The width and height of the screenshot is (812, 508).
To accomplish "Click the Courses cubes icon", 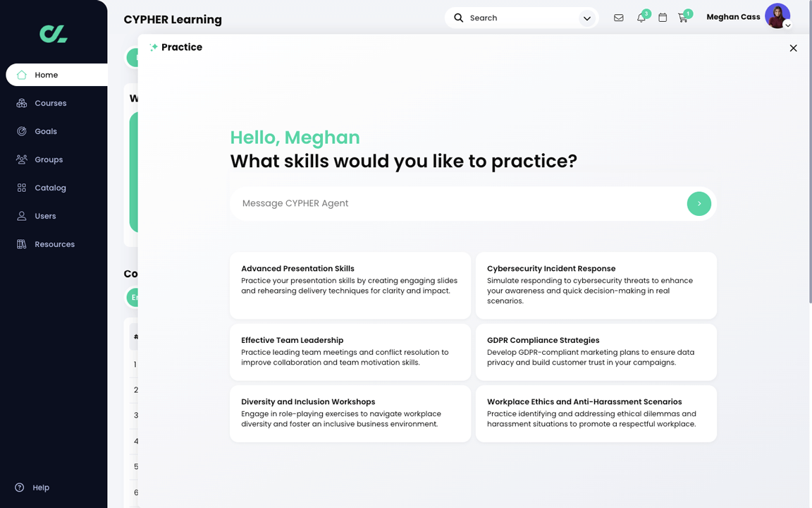I will point(22,103).
